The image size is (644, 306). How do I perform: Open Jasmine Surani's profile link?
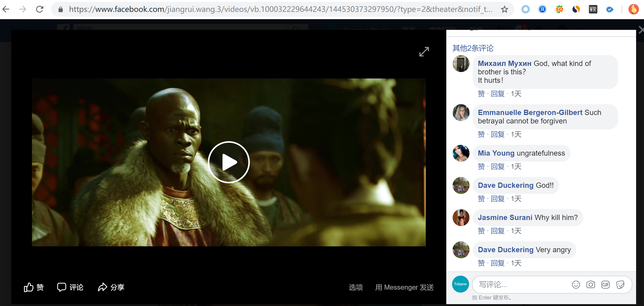click(505, 217)
